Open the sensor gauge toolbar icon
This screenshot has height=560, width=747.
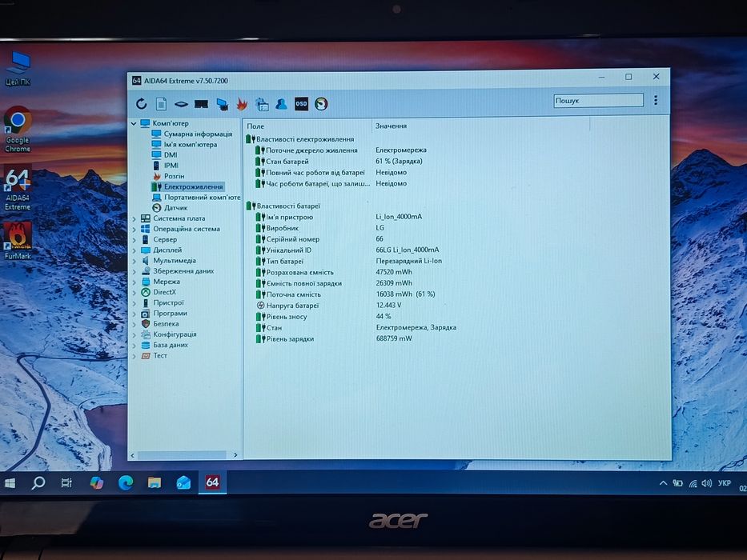(321, 104)
